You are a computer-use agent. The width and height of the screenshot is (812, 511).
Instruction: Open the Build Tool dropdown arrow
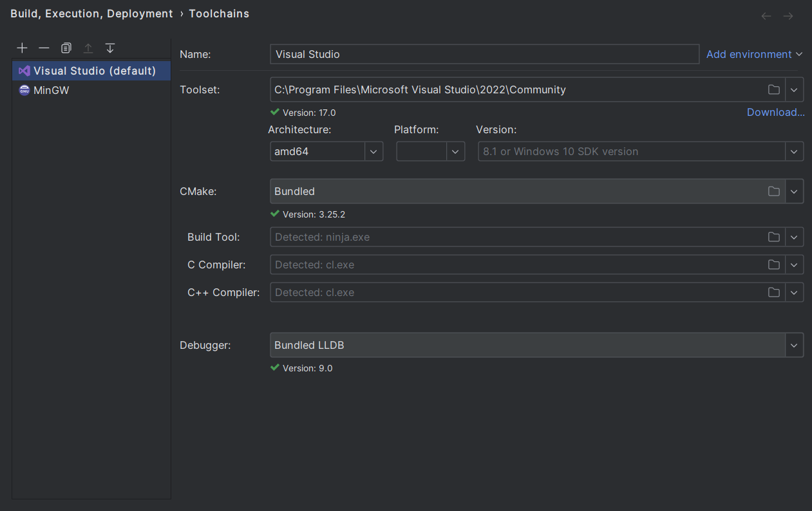pos(794,237)
